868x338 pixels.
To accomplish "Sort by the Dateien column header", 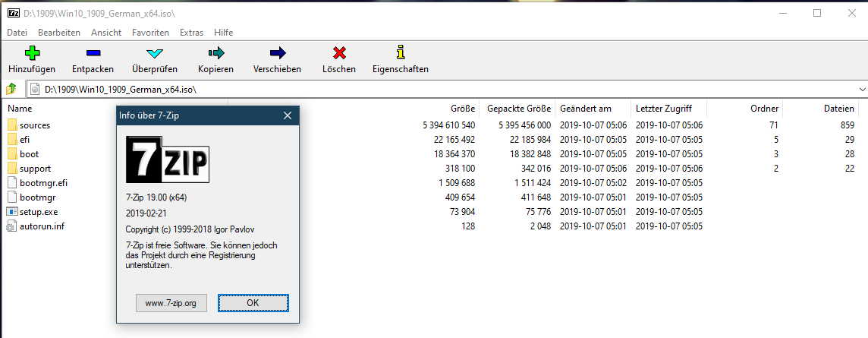I will point(839,109).
